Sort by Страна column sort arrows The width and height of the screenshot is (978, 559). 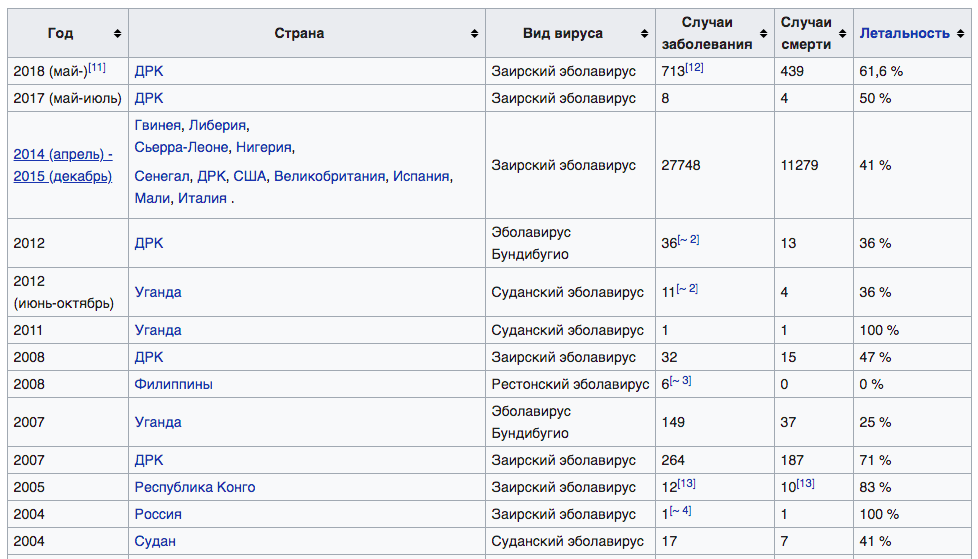[475, 34]
